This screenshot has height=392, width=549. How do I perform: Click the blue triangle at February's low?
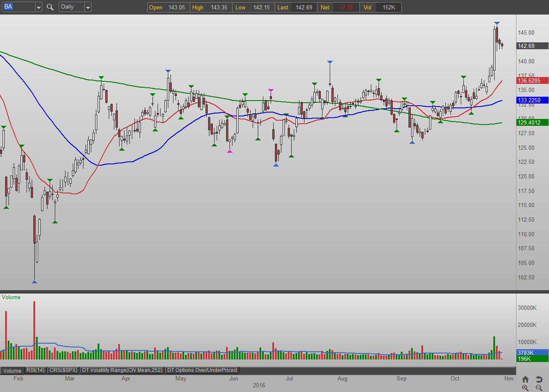pos(34,282)
